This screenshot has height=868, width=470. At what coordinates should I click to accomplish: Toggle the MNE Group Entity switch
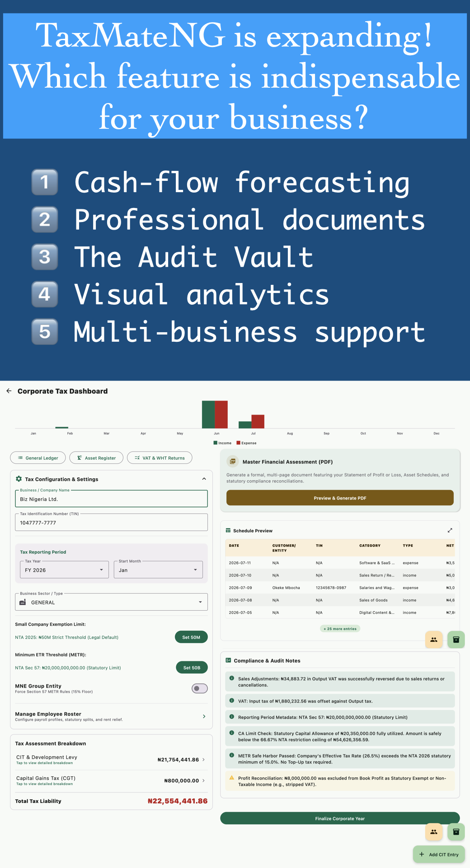(199, 688)
